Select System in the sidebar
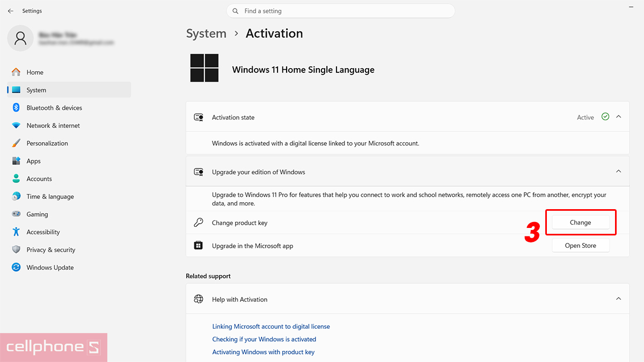The image size is (644, 362). [x=69, y=90]
